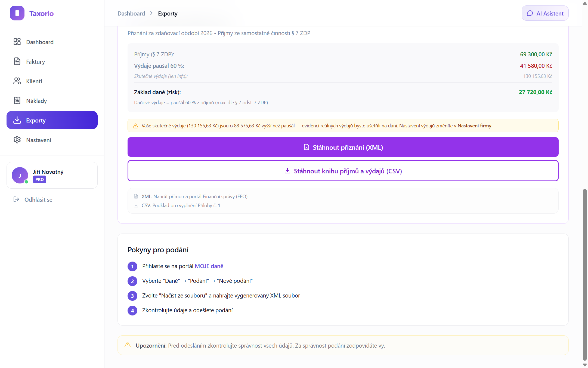The width and height of the screenshot is (588, 368).
Task: Open Dashboard via its grid icon
Action: [17, 42]
